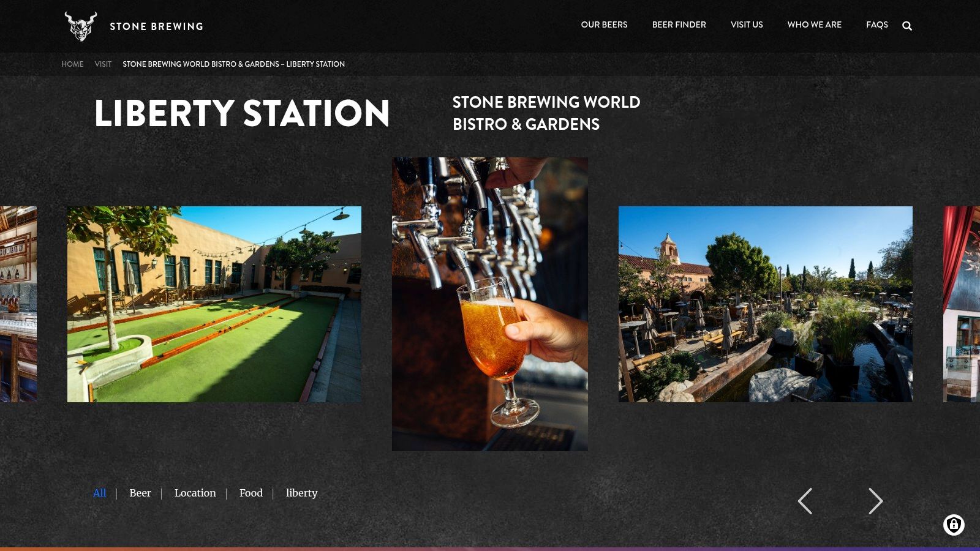
Task: Open the site search
Action: (x=907, y=26)
